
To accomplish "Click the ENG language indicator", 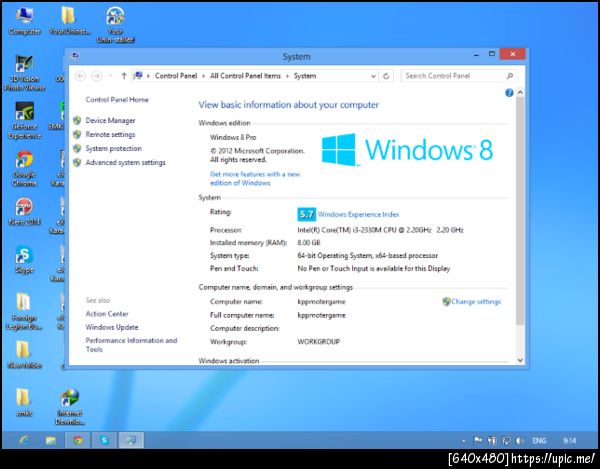I will 539,441.
